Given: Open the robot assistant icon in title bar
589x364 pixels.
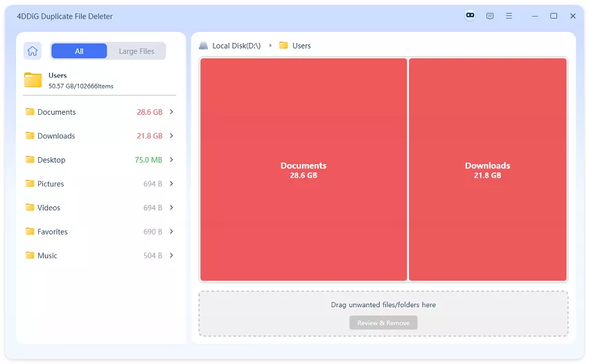Looking at the screenshot, I should point(470,15).
